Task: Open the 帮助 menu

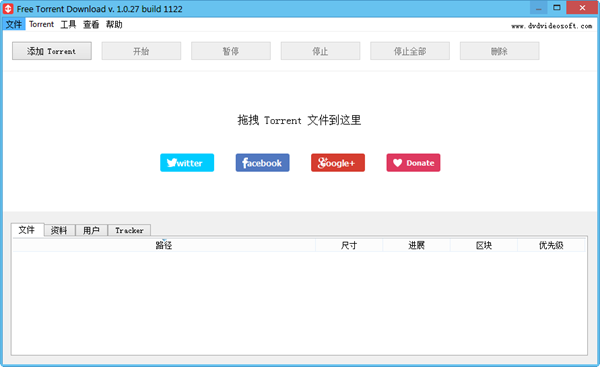Action: click(114, 24)
